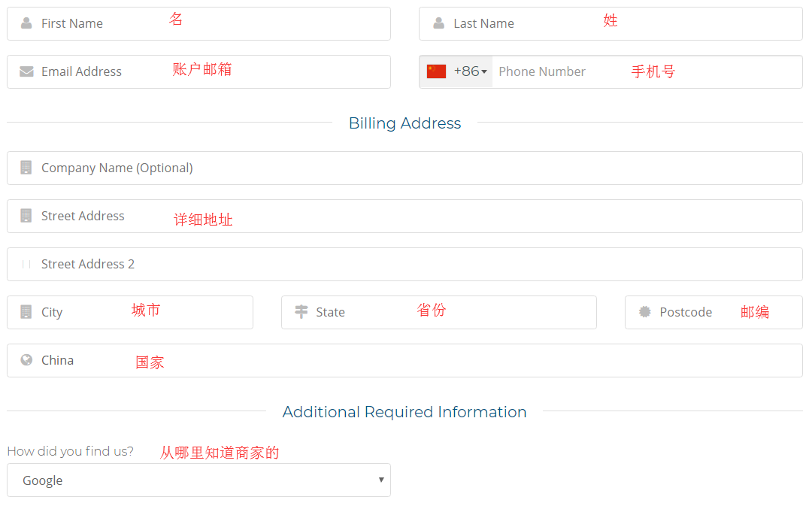
Task: Click the building icon beside City
Action: click(26, 312)
